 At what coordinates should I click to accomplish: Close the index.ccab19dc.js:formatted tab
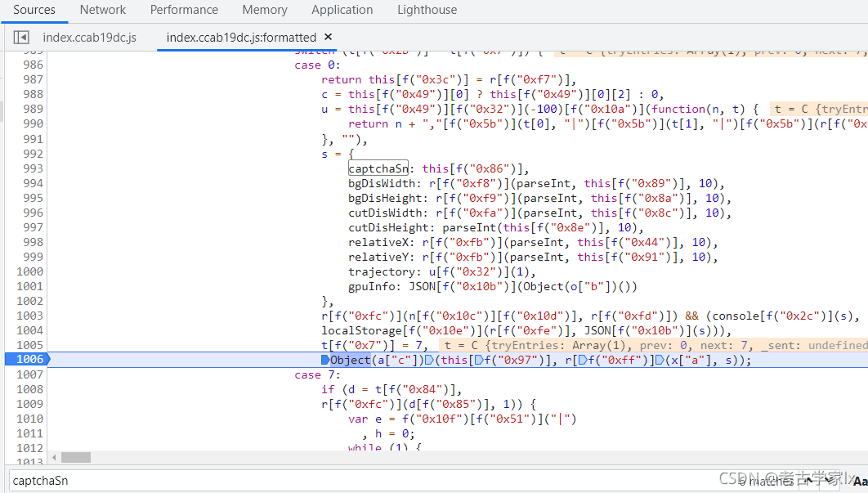(x=329, y=37)
